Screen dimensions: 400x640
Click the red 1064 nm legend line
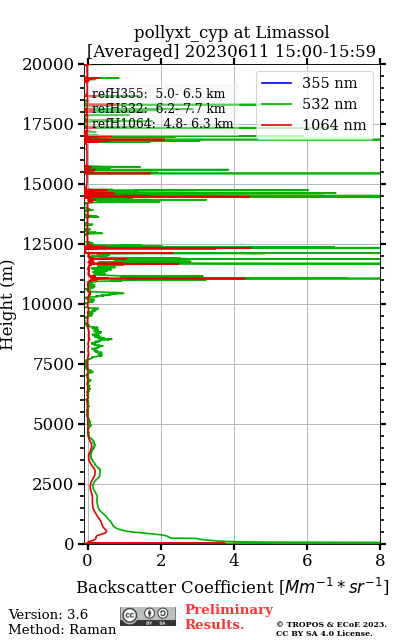(276, 125)
